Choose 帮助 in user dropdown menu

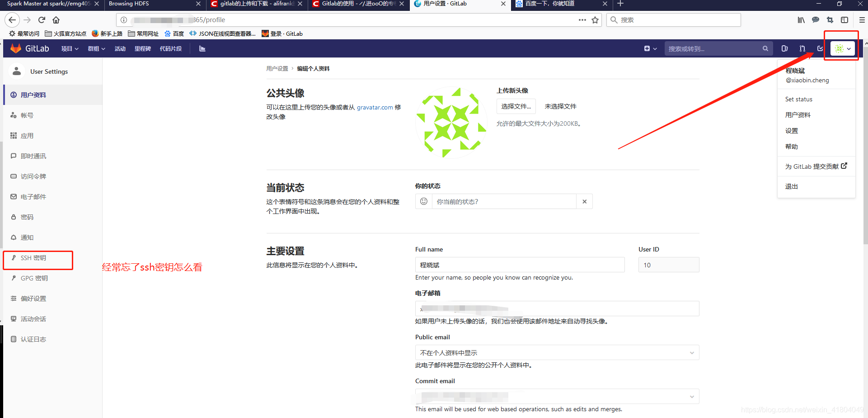791,147
